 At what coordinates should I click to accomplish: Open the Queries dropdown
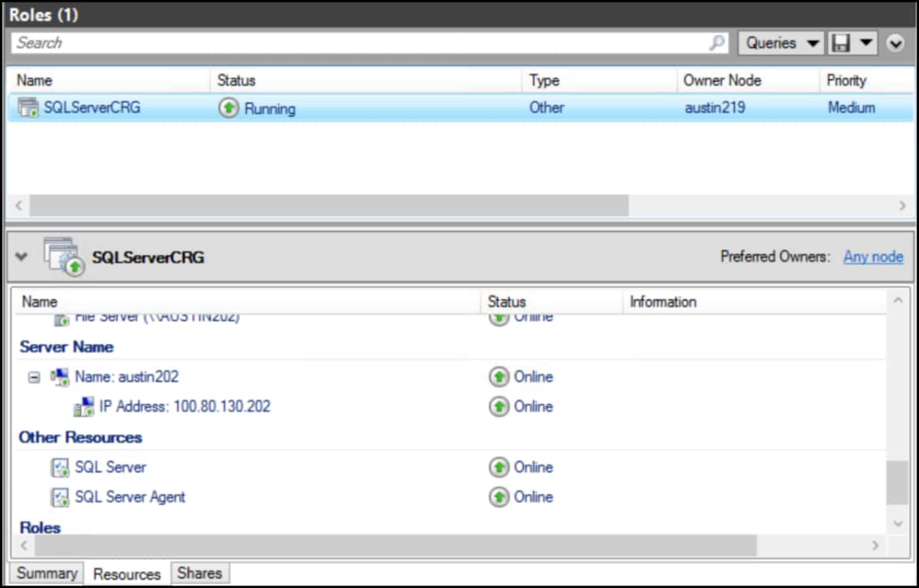tap(782, 43)
